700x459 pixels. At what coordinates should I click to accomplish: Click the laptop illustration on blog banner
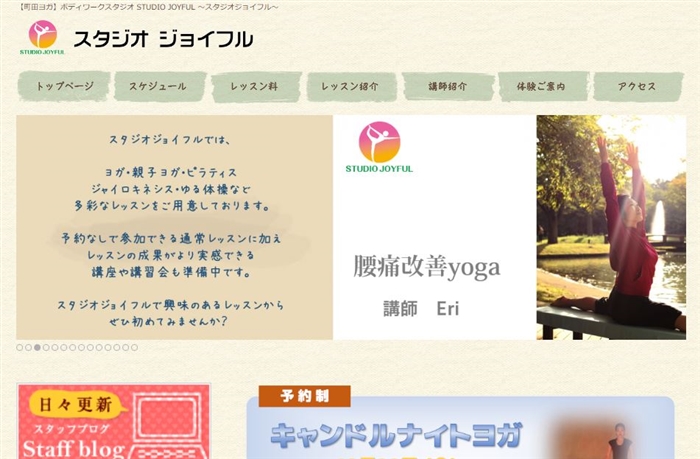pyautogui.click(x=168, y=426)
